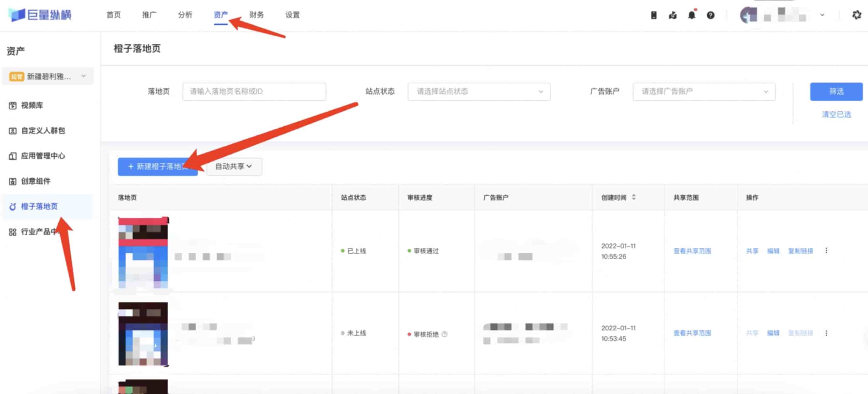This screenshot has height=394, width=868.
Task: Click the thumbs-up feedback icon
Action: click(673, 15)
